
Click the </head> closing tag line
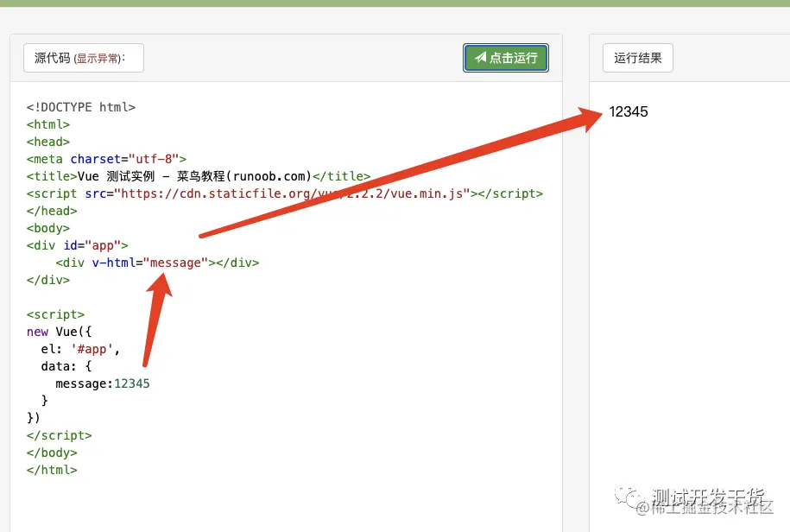click(x=52, y=211)
